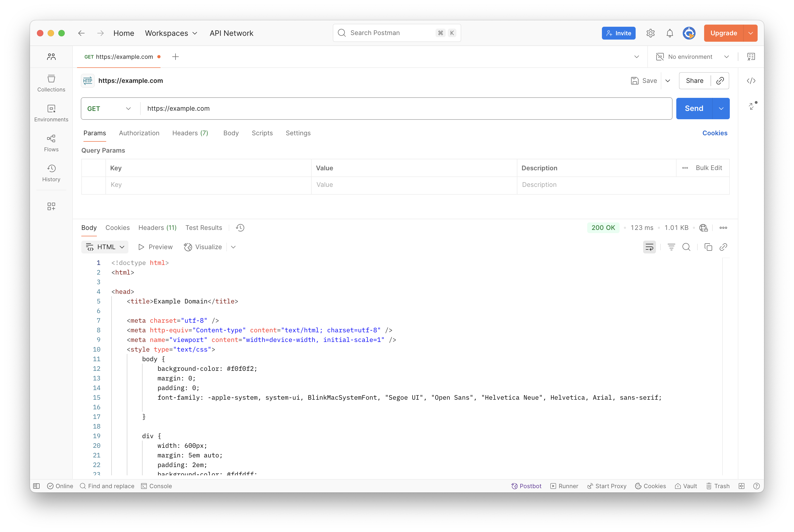Image resolution: width=794 pixels, height=532 pixels.
Task: Open the Cookies link under Send
Action: [715, 133]
